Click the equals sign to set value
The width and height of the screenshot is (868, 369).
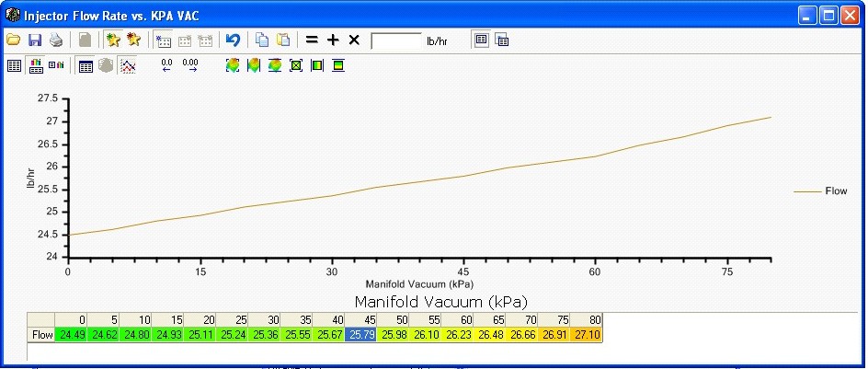tap(312, 40)
